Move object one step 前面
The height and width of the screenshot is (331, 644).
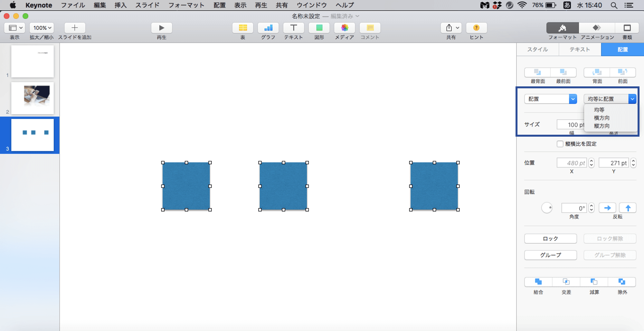(623, 72)
